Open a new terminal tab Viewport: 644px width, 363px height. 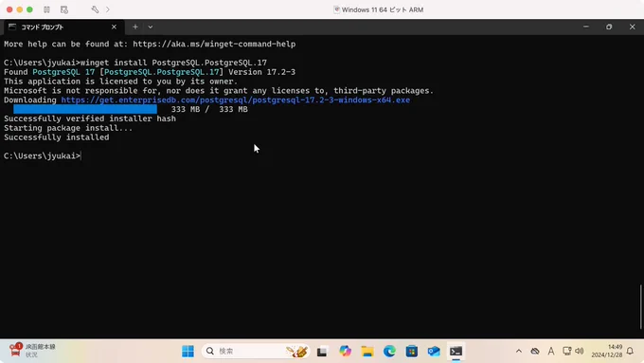(x=134, y=27)
